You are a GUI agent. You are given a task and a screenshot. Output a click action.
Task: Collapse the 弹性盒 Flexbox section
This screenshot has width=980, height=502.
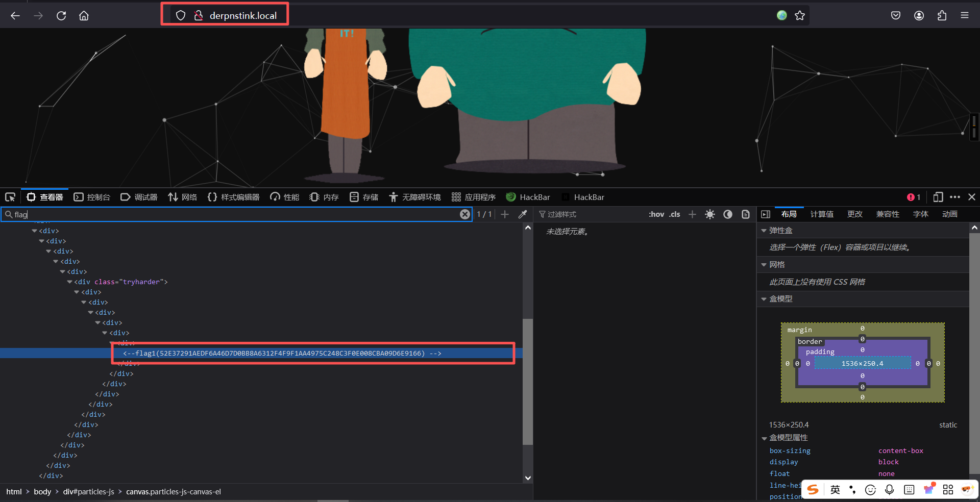[764, 231]
